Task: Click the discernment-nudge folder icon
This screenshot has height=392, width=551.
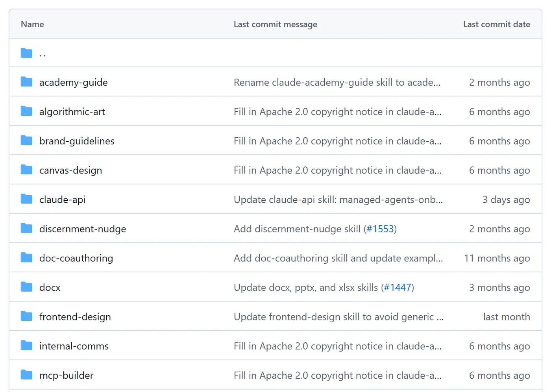Action: 26,228
